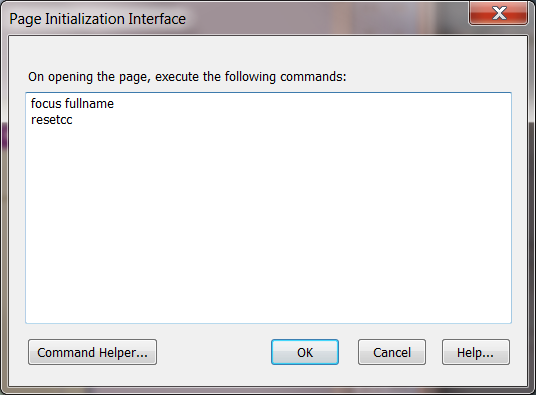Click the 'On opening the page' label
This screenshot has width=536, height=395.
pos(187,77)
